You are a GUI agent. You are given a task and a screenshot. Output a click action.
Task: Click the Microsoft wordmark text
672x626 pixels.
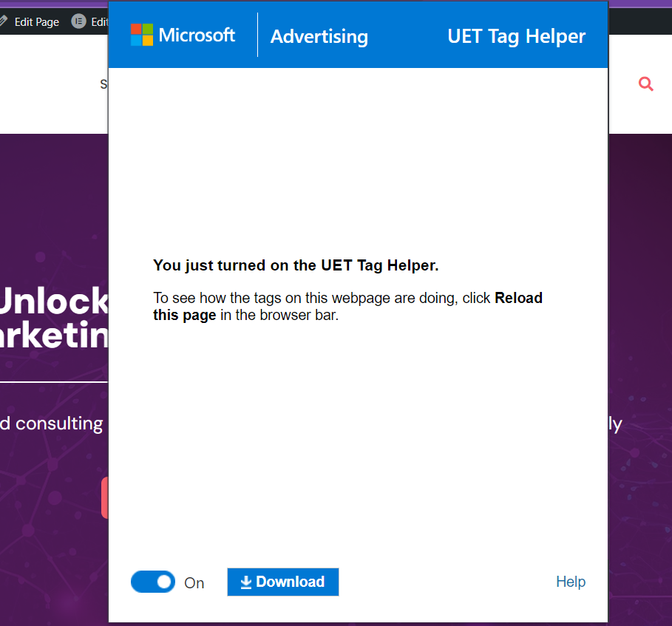[197, 35]
